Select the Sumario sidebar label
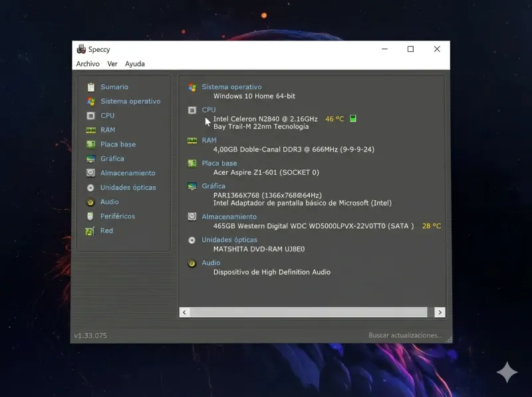Viewport: 532px width, 397px height. 114,87
